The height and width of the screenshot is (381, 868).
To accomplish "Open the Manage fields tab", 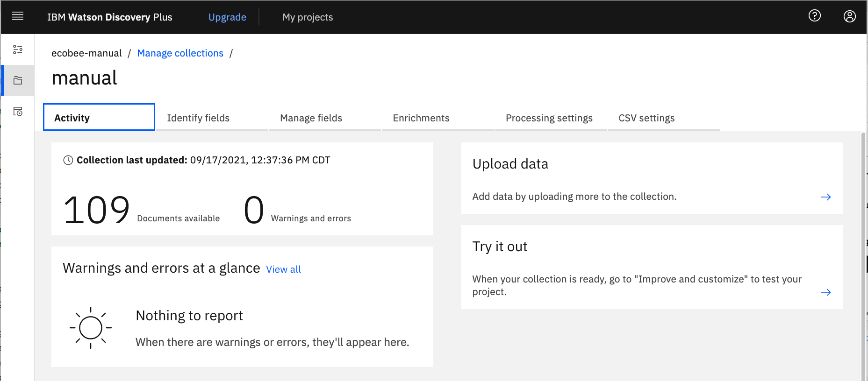I will (x=325, y=118).
